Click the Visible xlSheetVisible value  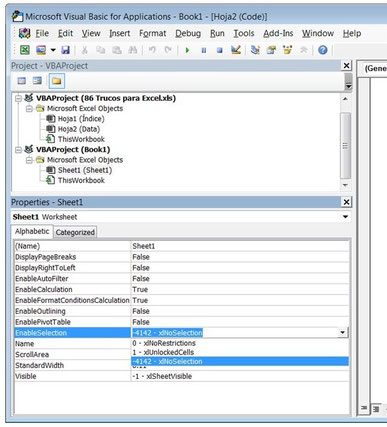pyautogui.click(x=240, y=376)
